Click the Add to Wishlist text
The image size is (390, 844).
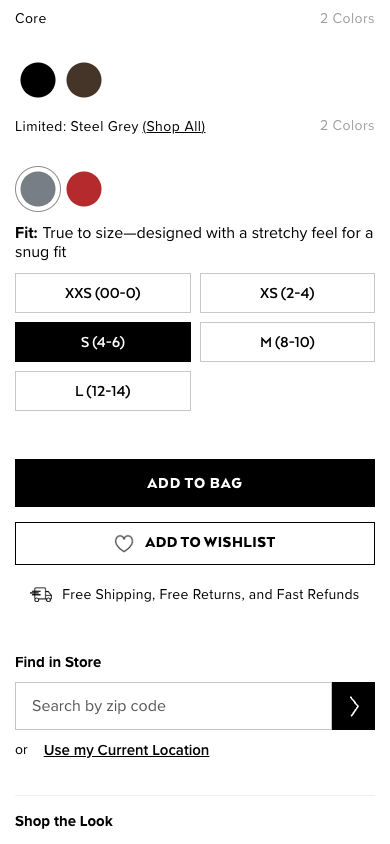210,542
